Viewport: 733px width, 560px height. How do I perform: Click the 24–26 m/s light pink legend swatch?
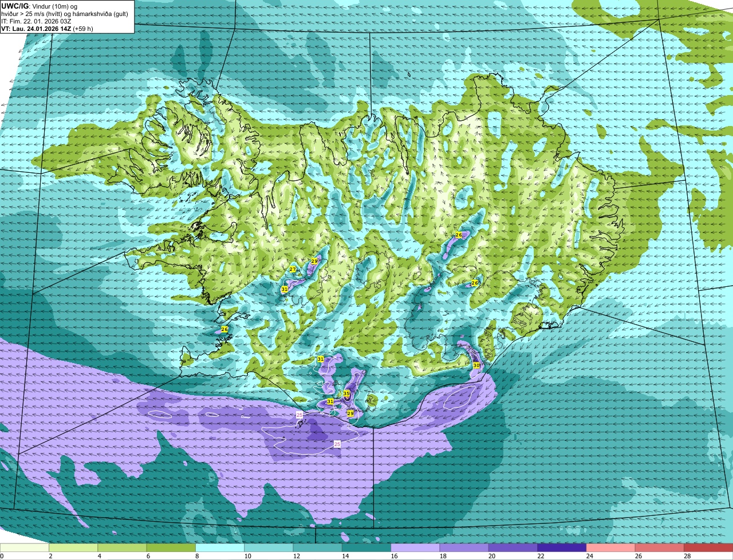coord(611,547)
